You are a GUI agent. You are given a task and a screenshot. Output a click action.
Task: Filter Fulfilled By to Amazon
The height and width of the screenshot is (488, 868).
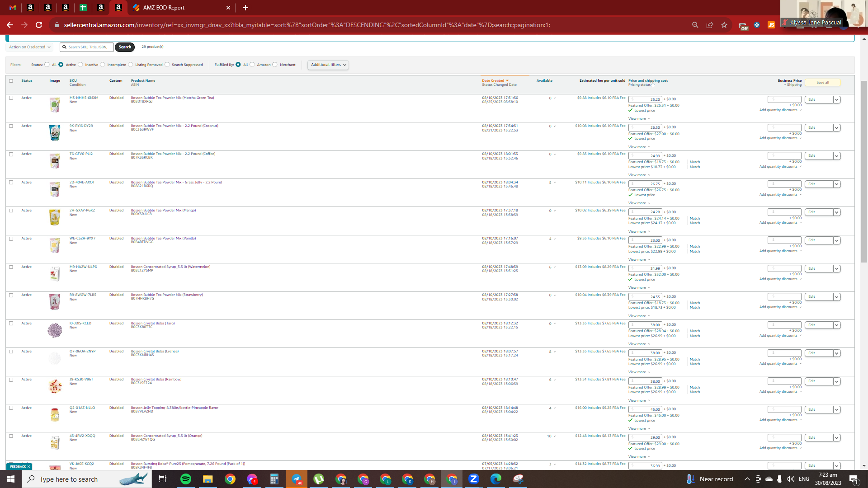click(252, 65)
